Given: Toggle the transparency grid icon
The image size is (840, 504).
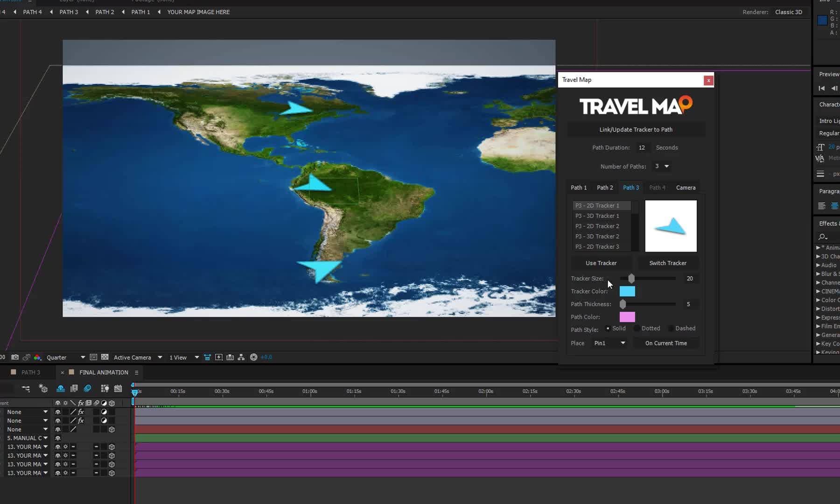Looking at the screenshot, I should coord(105,357).
